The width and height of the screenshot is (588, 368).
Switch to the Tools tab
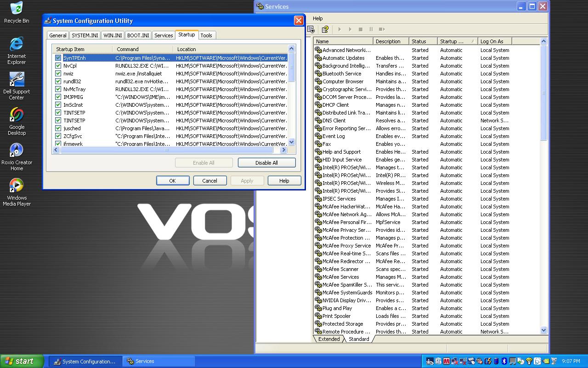206,35
